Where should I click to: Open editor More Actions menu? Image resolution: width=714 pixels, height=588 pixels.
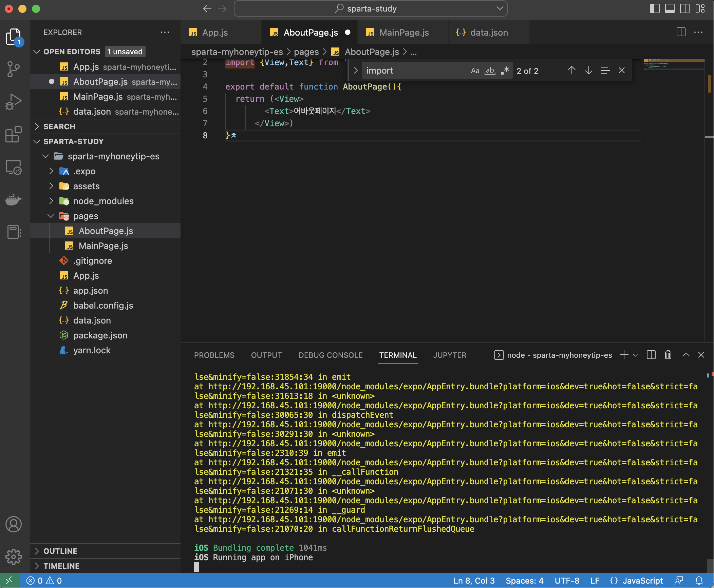(698, 32)
